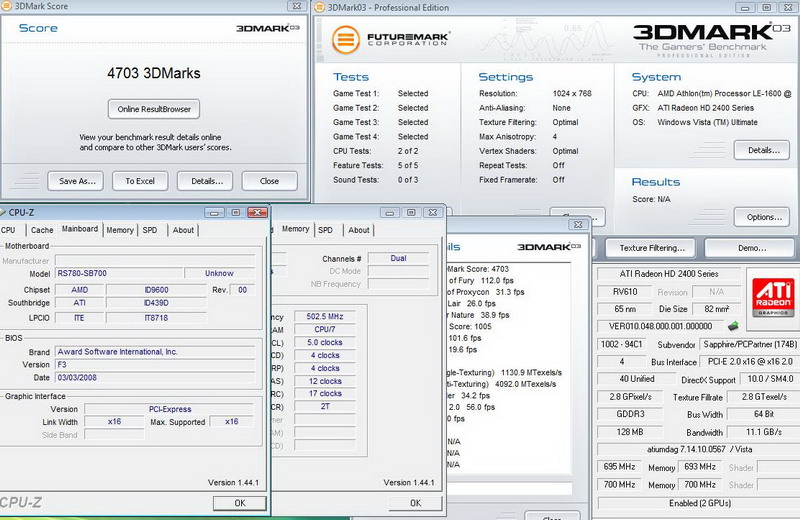Screen dimensions: 800x520
Task: Click the Graphic Interface PCI-Express field
Action: tap(169, 409)
